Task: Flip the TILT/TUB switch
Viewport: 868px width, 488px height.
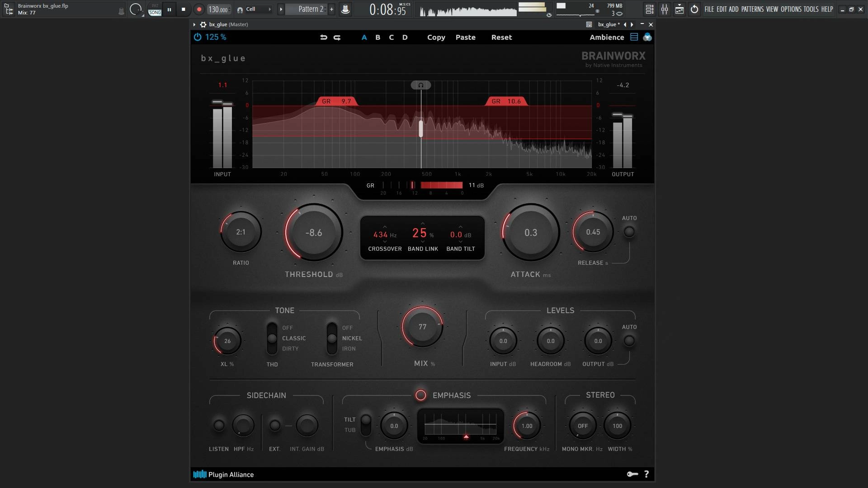Action: click(x=366, y=425)
